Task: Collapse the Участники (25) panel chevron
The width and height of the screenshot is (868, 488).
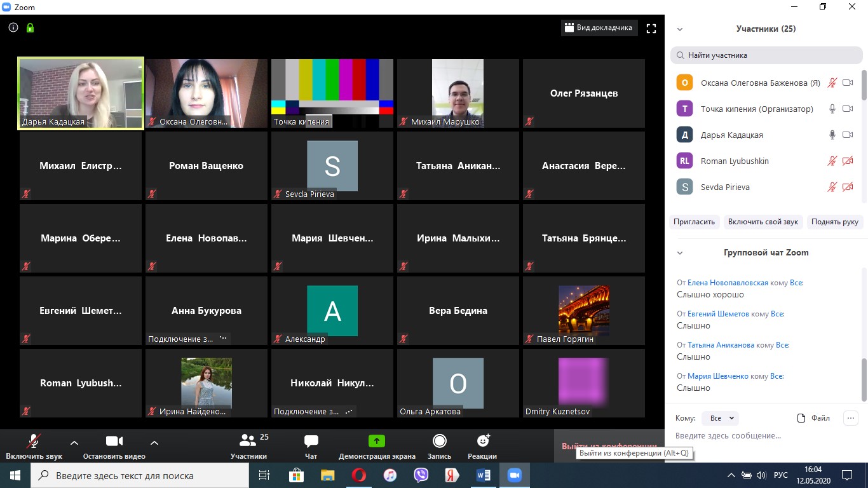Action: click(679, 29)
